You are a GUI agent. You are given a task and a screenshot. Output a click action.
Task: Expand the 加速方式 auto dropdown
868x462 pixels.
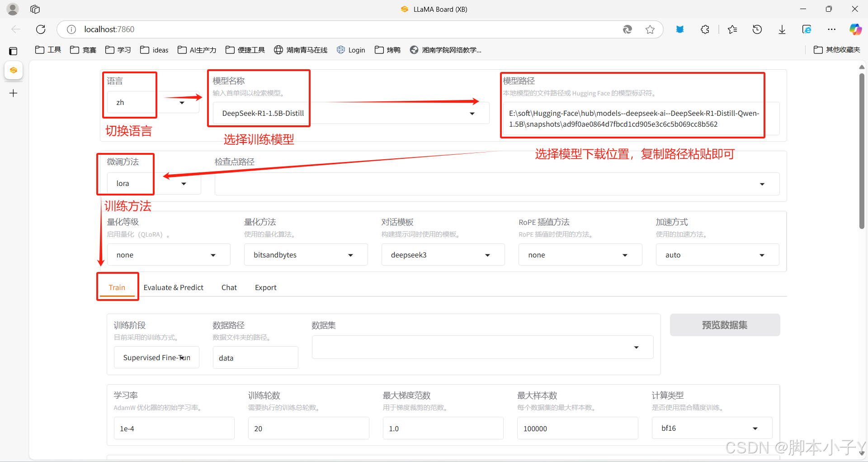(762, 255)
